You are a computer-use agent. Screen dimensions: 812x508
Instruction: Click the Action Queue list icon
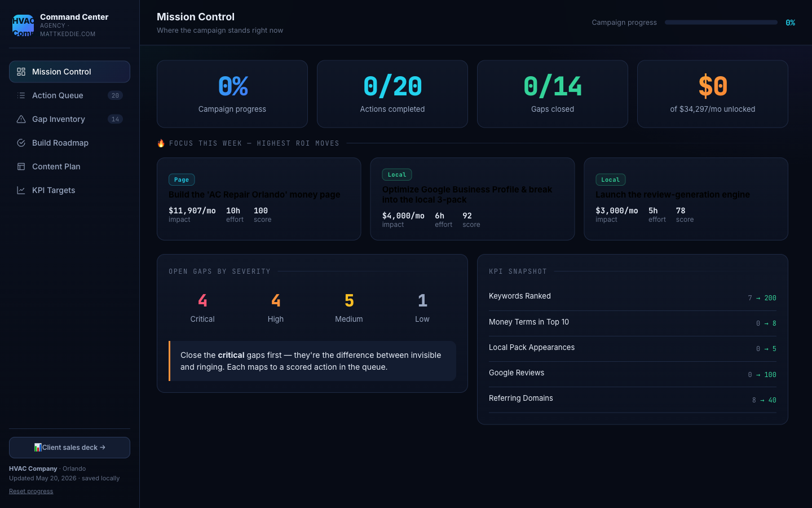tap(21, 95)
